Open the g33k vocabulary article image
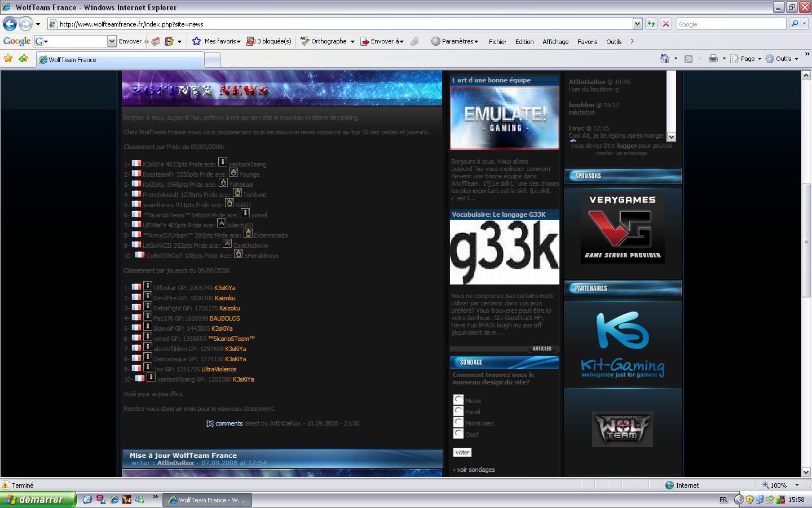The height and width of the screenshot is (508, 812). click(505, 252)
